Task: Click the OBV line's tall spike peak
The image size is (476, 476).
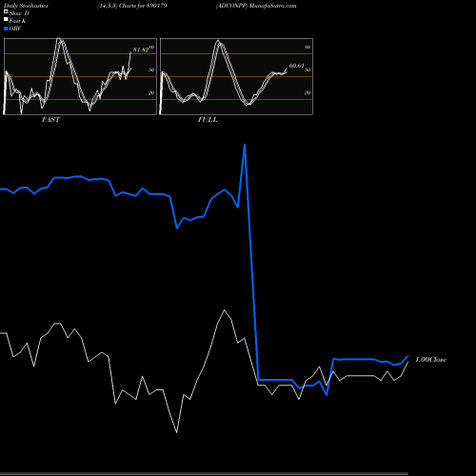Action: 245,146
